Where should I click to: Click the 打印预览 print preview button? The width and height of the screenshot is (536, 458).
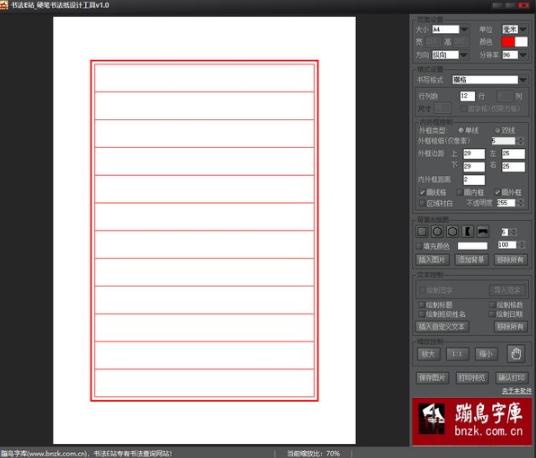click(472, 378)
